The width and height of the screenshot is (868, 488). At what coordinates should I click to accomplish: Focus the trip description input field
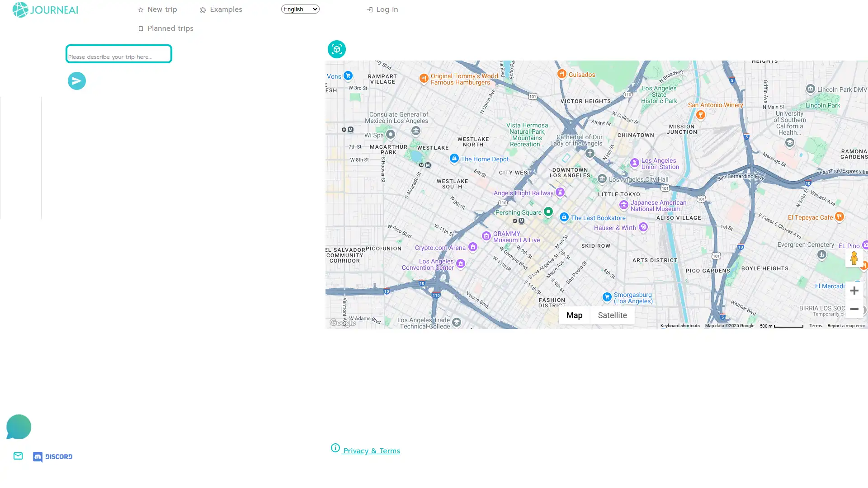point(118,54)
